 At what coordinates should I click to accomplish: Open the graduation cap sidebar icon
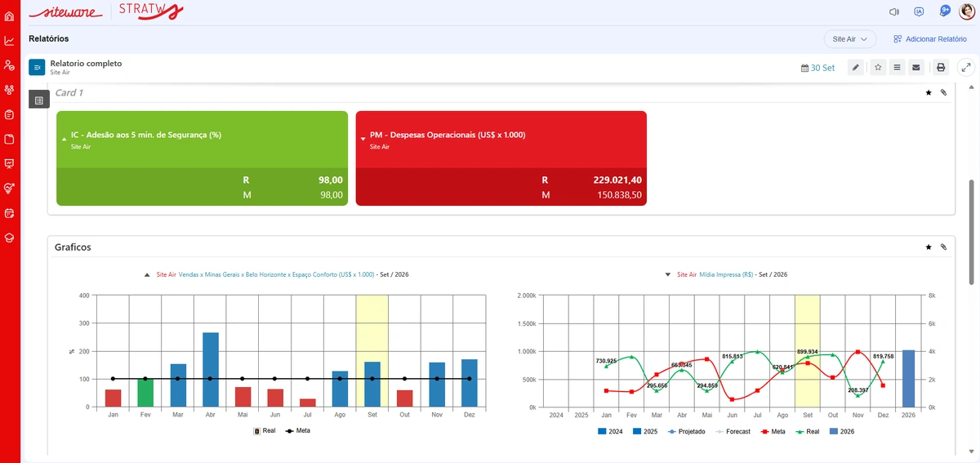pyautogui.click(x=10, y=238)
